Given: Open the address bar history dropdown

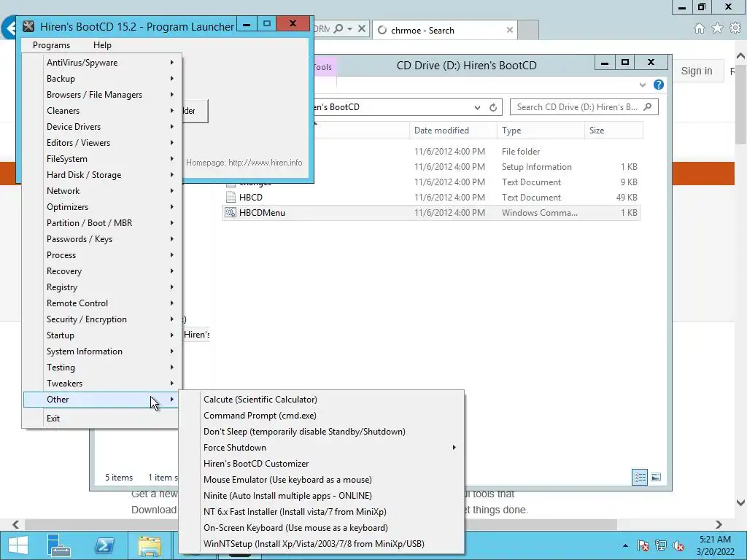Looking at the screenshot, I should (x=477, y=108).
